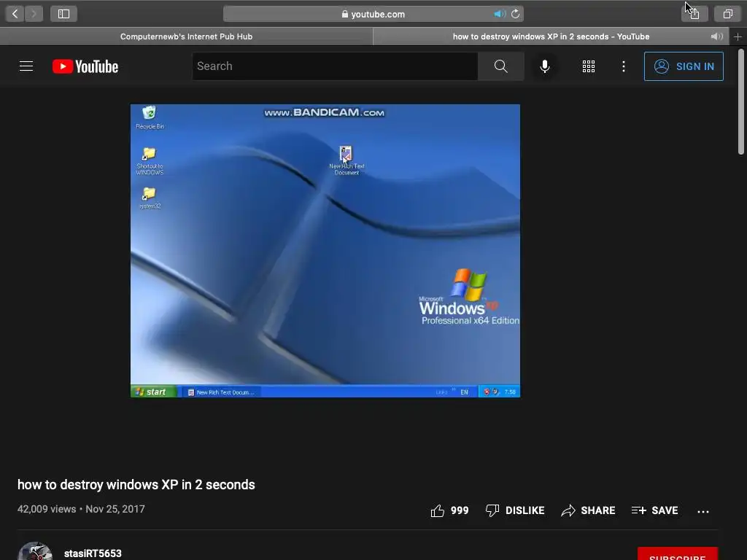Image resolution: width=747 pixels, height=560 pixels.
Task: Open the stasiRT5653 channel avatar
Action: (35, 551)
